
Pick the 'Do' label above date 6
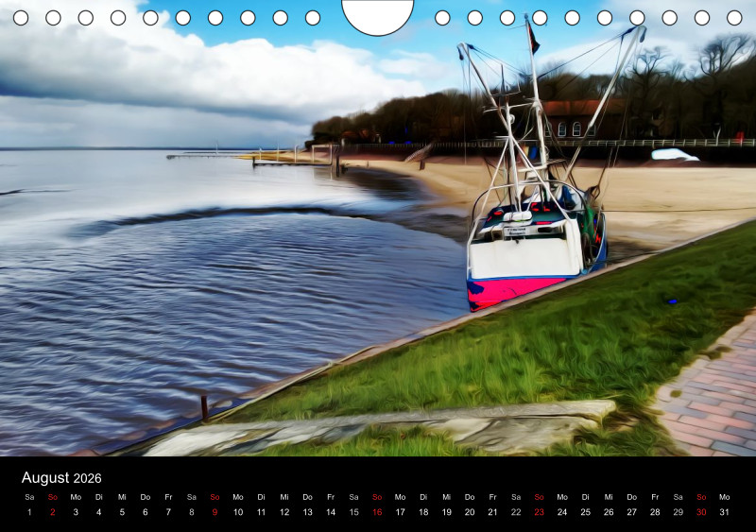pos(146,497)
